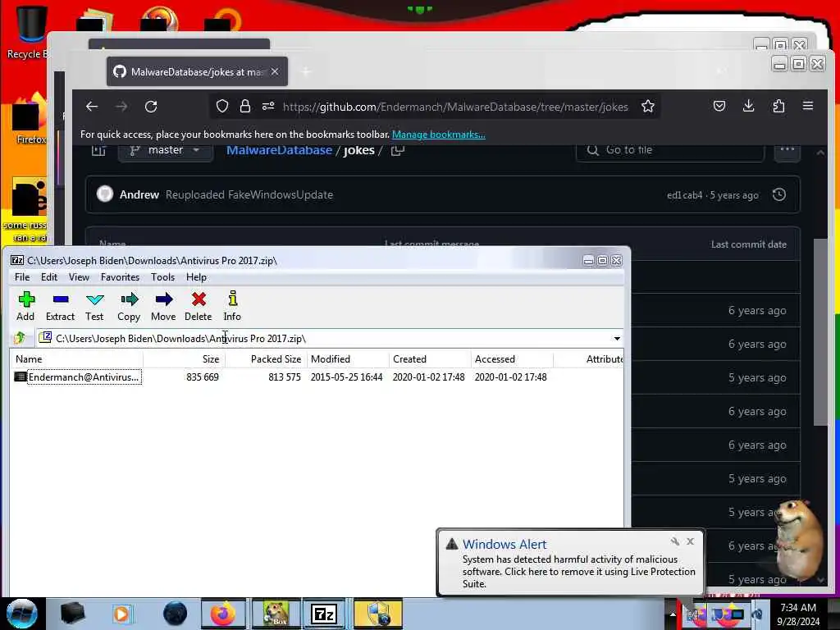The image size is (840, 630).
Task: Open the MalwareDatabase breadcrumb link
Action: pyautogui.click(x=279, y=150)
